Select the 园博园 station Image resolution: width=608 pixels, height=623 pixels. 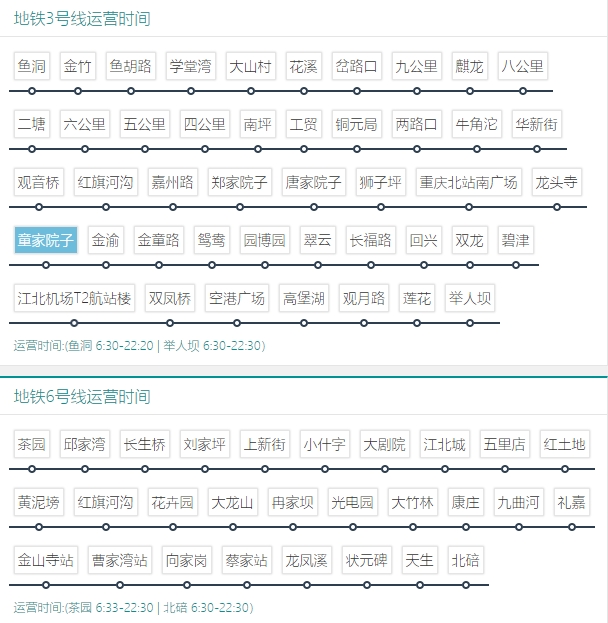pos(264,241)
